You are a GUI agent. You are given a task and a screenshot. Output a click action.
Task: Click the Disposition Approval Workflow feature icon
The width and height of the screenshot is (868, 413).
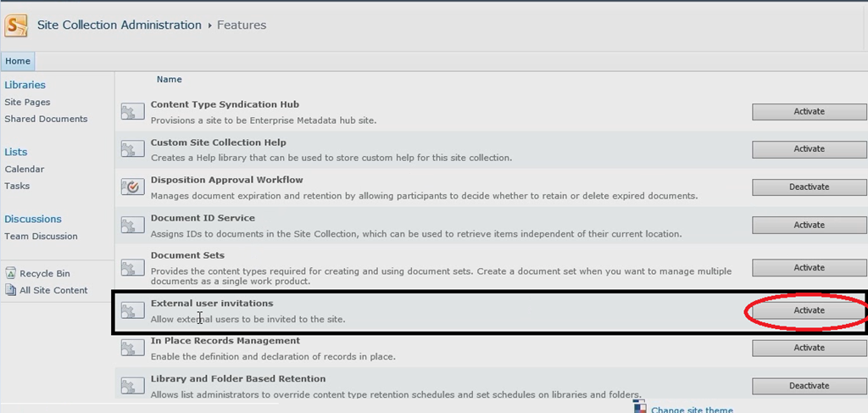pos(133,187)
